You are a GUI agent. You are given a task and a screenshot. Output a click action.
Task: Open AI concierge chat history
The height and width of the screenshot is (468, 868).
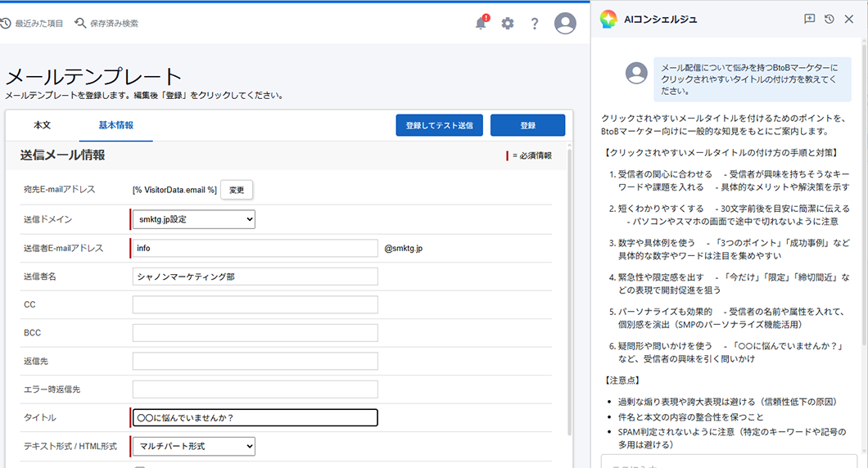830,19
